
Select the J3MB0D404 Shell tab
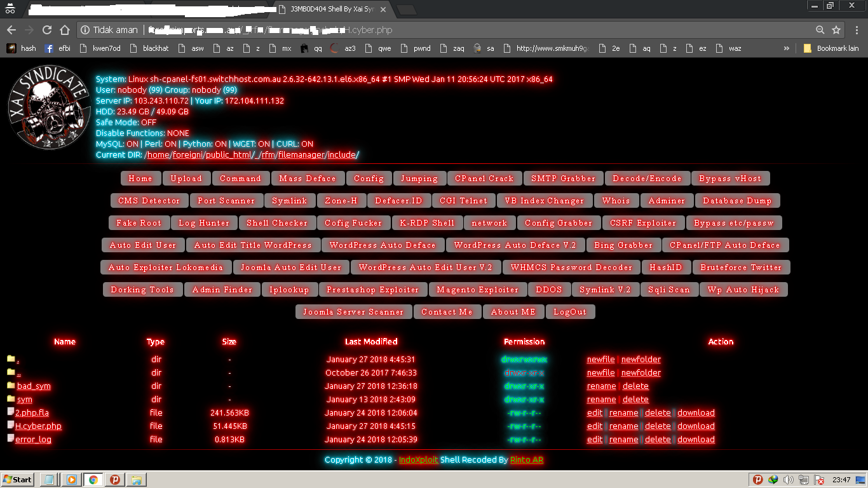333,10
